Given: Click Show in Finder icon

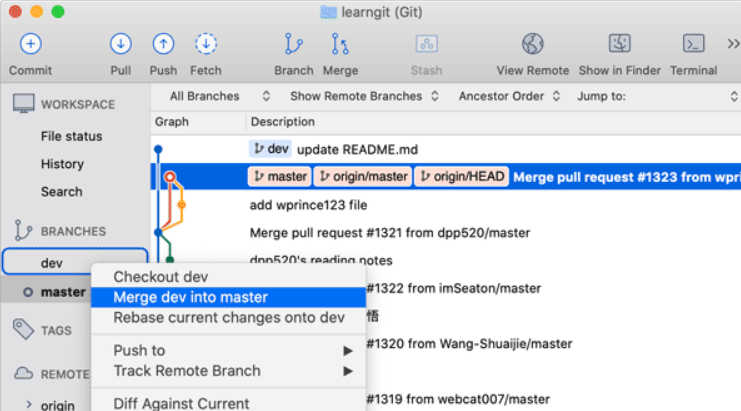Looking at the screenshot, I should click(x=619, y=44).
